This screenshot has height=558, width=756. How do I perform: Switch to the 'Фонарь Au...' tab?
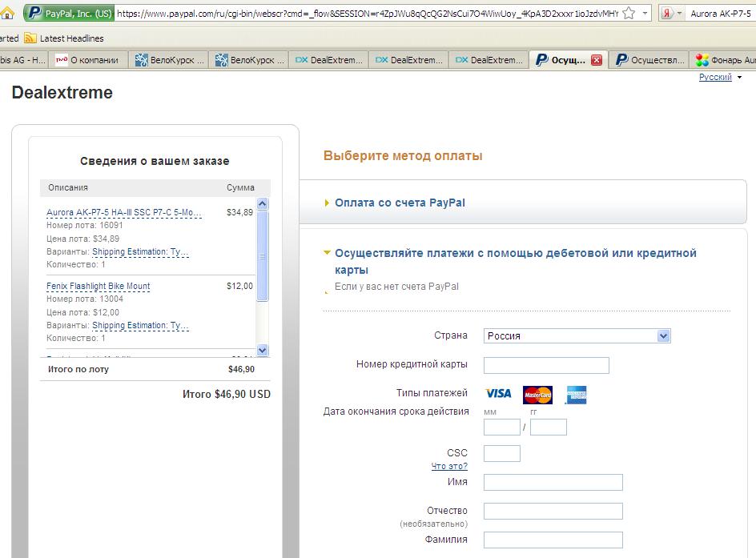pos(723,60)
